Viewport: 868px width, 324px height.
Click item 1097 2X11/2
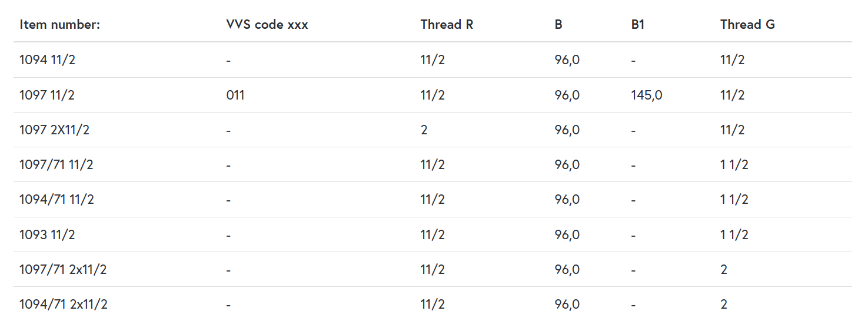[54, 130]
